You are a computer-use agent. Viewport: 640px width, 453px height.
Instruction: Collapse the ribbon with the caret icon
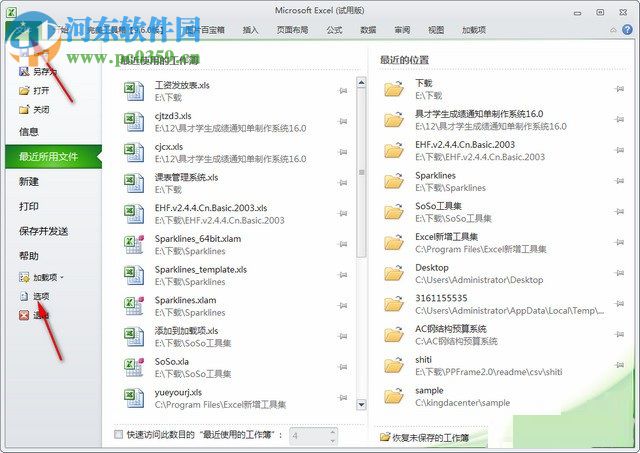click(613, 30)
